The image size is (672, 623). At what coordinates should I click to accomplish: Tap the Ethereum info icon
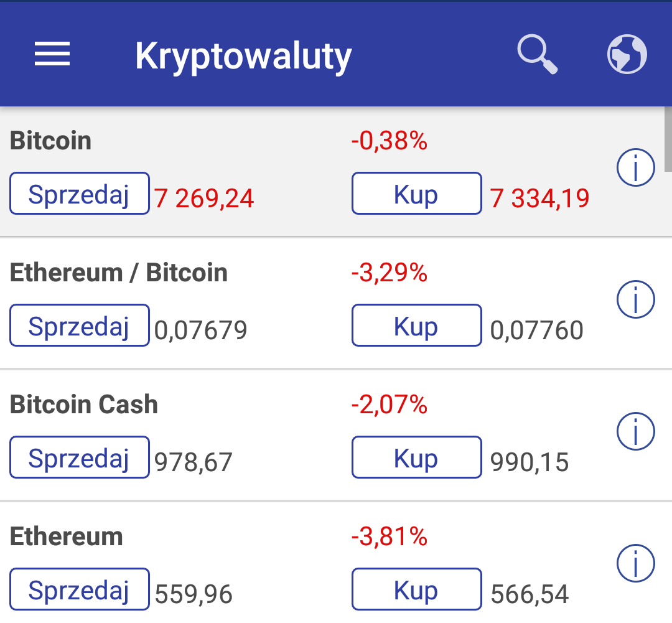pos(635,564)
